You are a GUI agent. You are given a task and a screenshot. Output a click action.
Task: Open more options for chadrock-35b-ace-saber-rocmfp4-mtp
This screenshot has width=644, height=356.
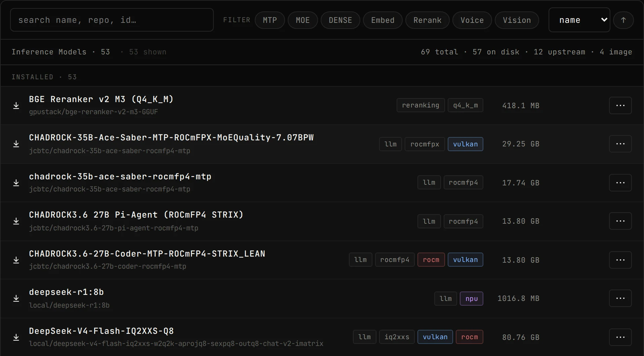620,183
